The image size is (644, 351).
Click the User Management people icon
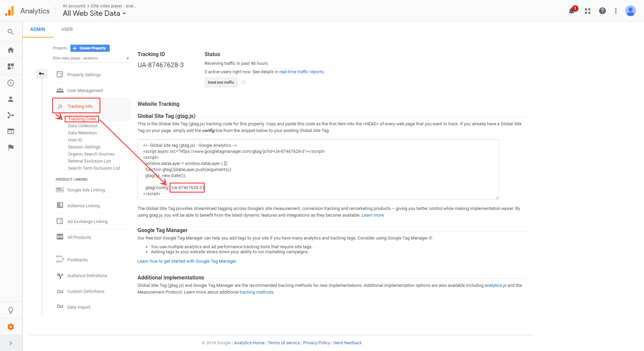60,90
